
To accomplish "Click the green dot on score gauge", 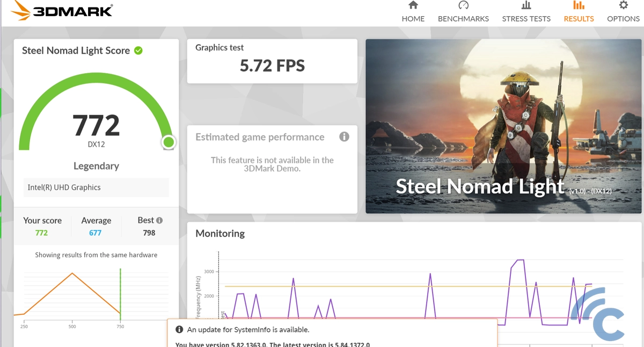I will [x=169, y=142].
